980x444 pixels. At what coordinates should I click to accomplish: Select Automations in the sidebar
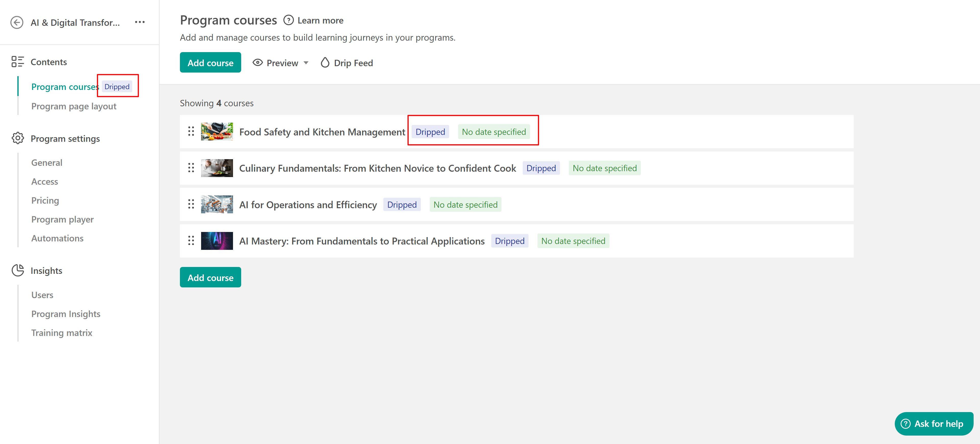click(x=57, y=238)
